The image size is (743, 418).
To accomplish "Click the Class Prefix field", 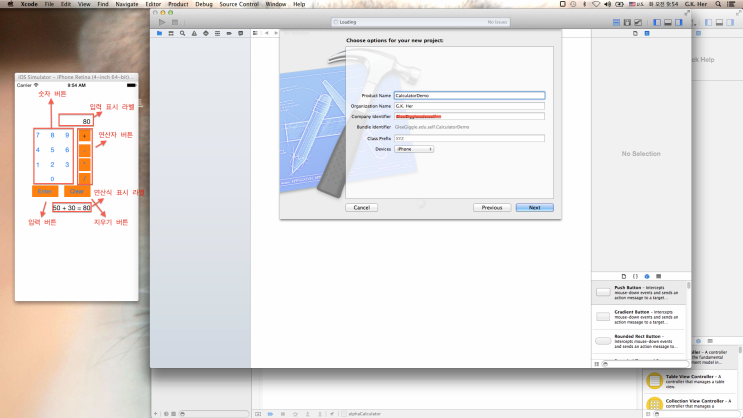I will click(470, 138).
